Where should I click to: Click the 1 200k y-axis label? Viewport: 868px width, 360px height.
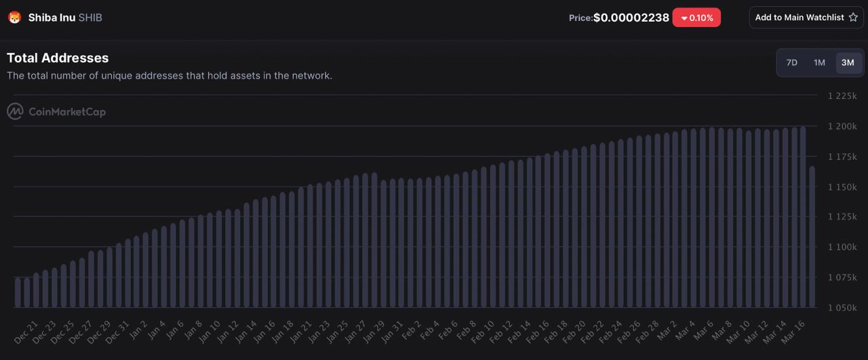click(842, 126)
